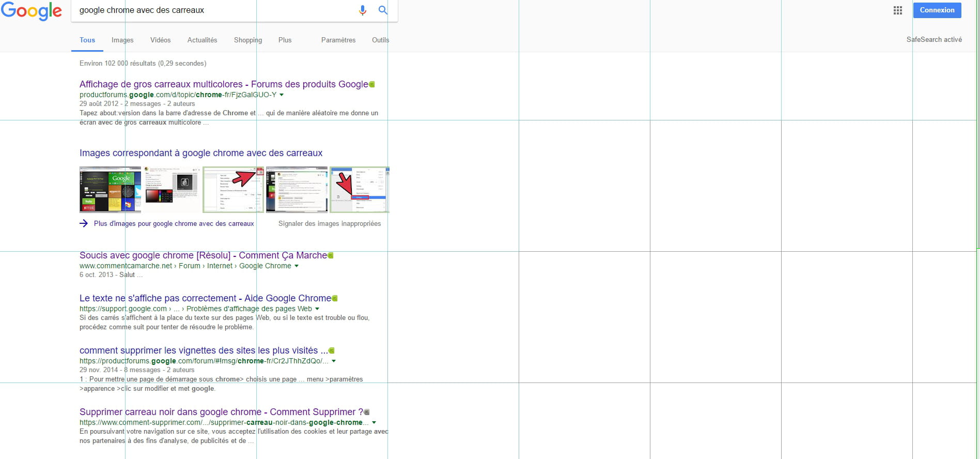Open the Plus search category menu
This screenshot has width=980, height=459.
click(285, 40)
